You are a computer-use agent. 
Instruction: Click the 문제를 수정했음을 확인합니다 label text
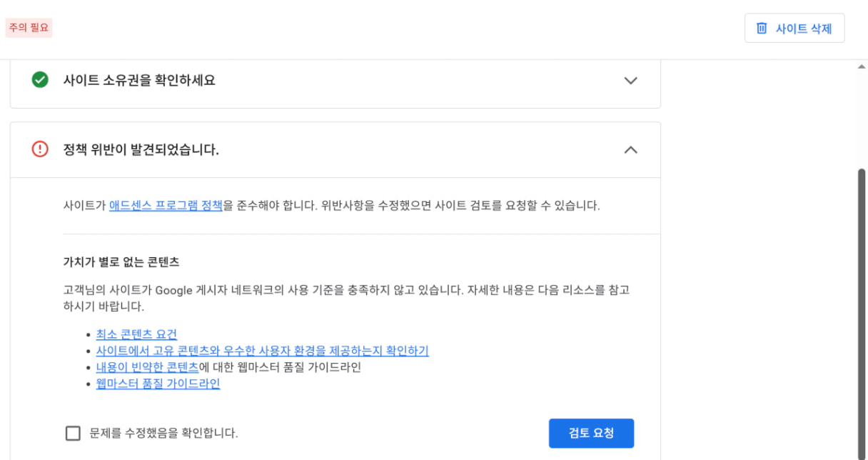[163, 433]
